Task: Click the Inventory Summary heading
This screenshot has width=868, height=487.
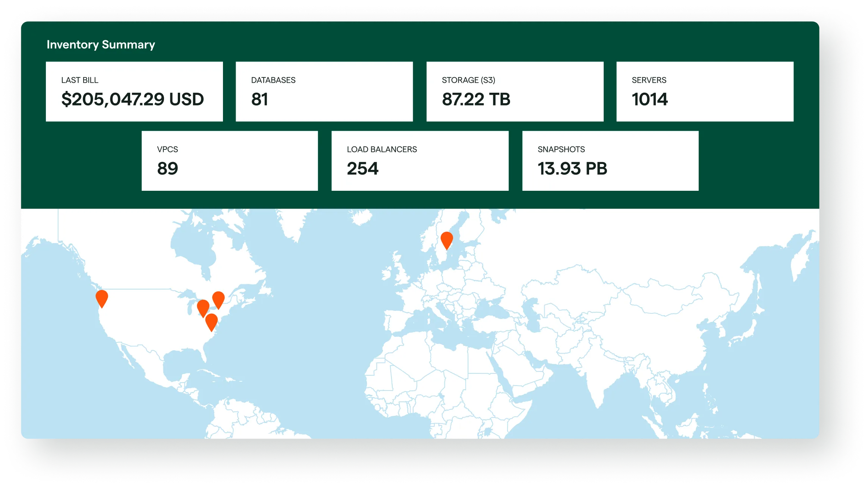Action: (x=101, y=44)
